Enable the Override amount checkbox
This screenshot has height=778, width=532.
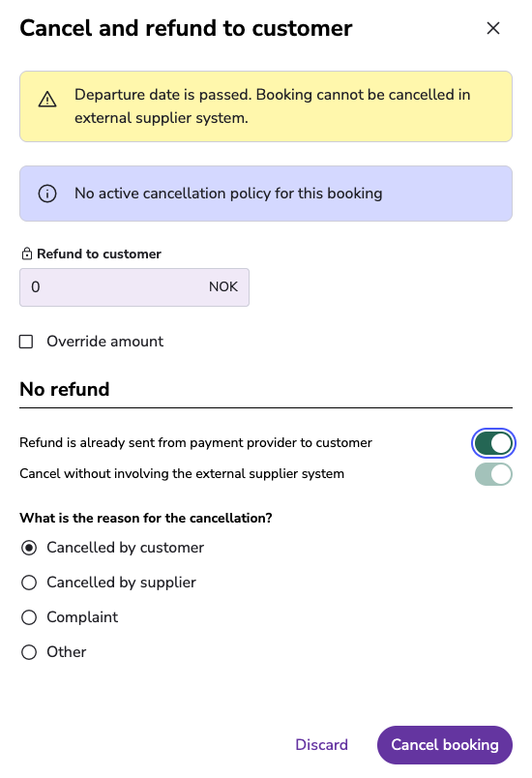[26, 342]
